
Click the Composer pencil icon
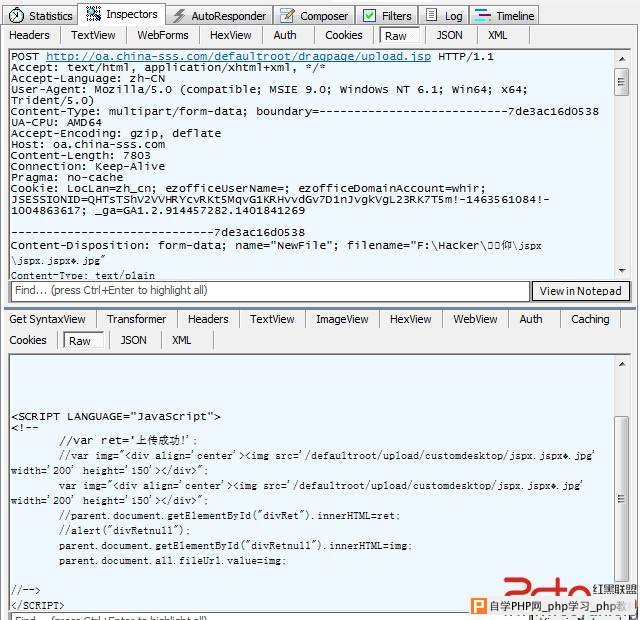pyautogui.click(x=287, y=16)
